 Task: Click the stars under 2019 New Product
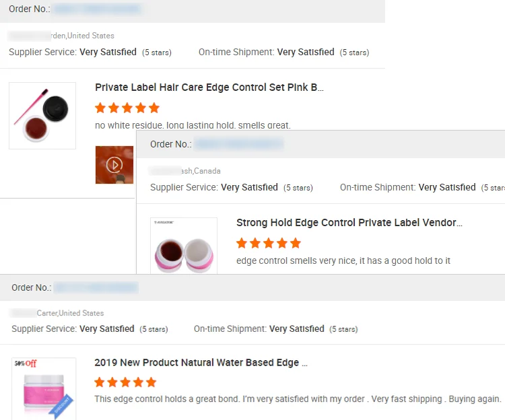pos(125,382)
